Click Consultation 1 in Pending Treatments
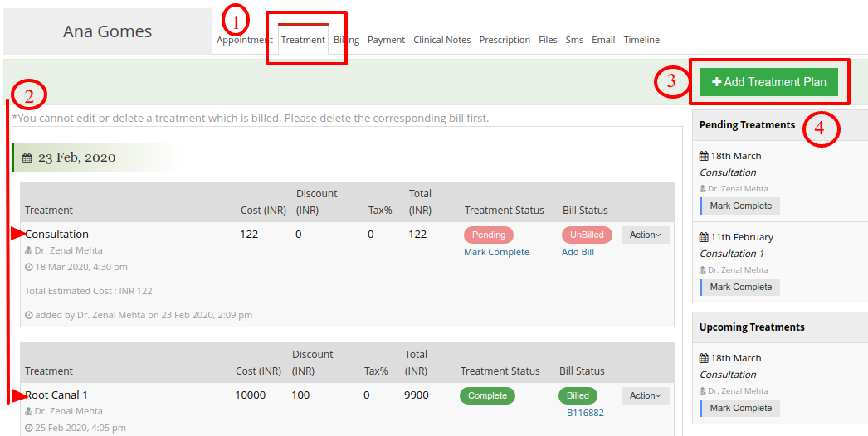The image size is (868, 436). click(732, 254)
